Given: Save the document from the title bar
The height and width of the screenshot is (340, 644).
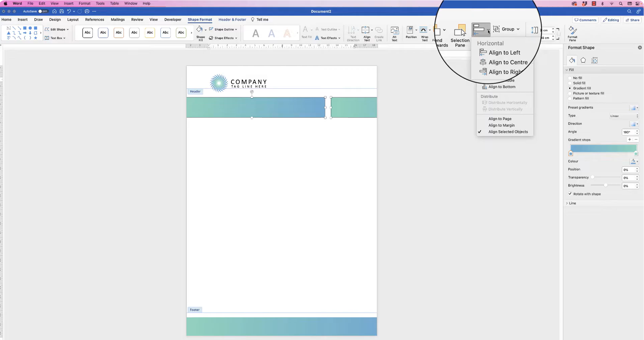Looking at the screenshot, I should point(61,11).
